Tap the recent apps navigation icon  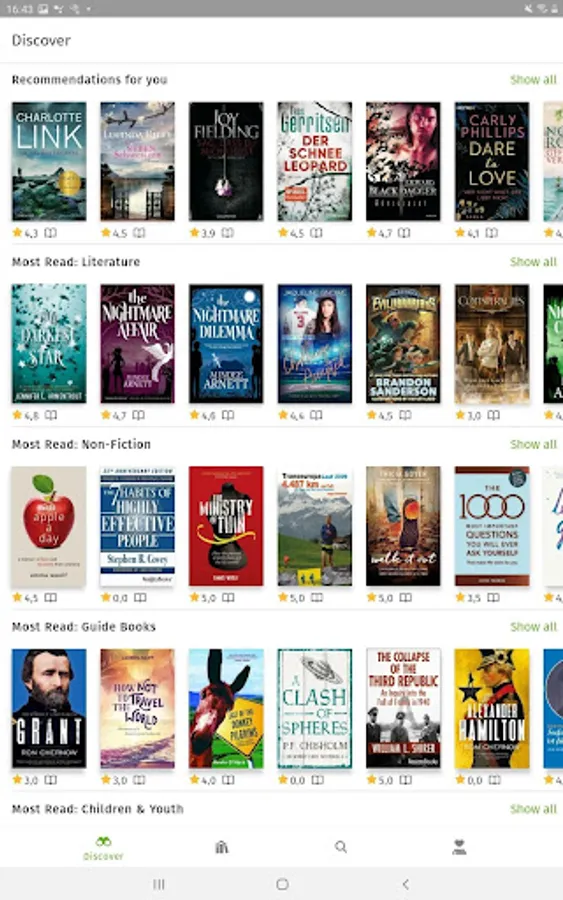tap(159, 884)
